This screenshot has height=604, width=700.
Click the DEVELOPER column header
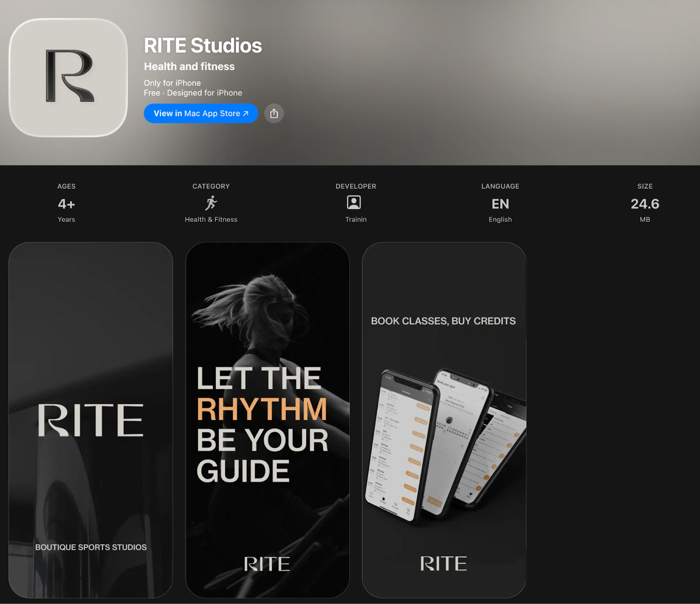(356, 186)
